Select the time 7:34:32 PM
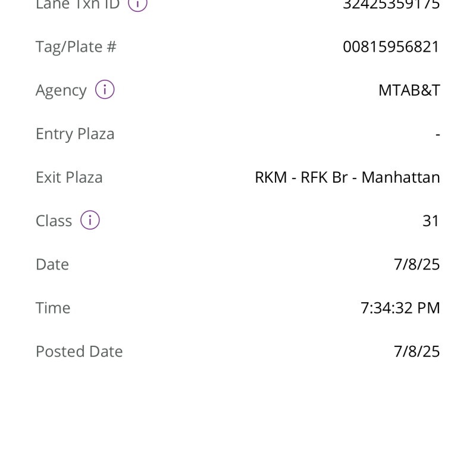The image size is (476, 476). pos(400,308)
